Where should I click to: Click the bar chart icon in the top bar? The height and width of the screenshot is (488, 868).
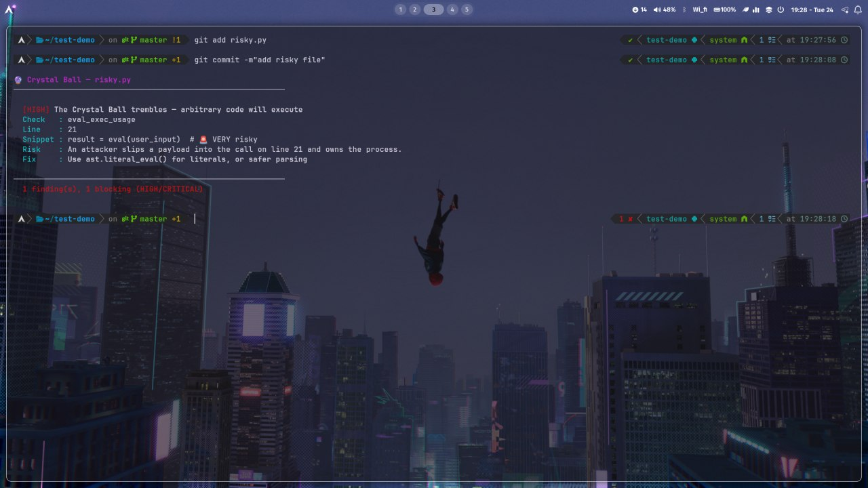point(757,9)
